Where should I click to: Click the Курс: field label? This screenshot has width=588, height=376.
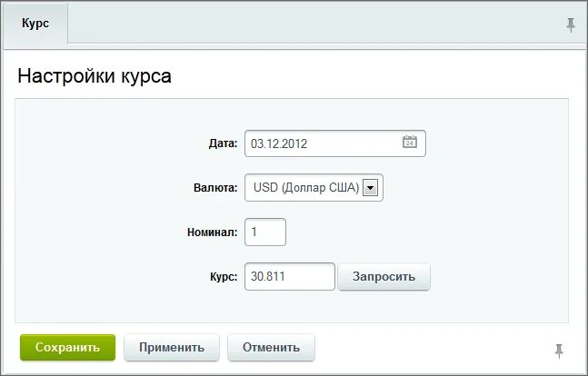(x=224, y=277)
